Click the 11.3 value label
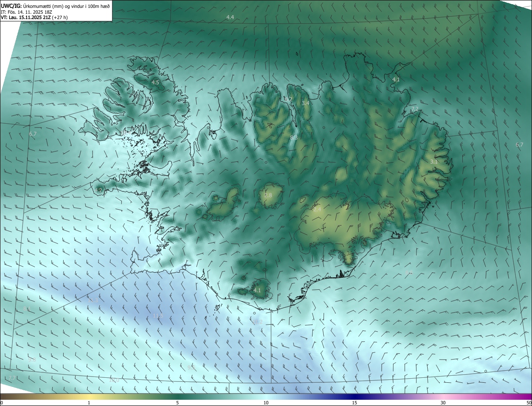This screenshot has width=532, height=406. (x=93, y=300)
